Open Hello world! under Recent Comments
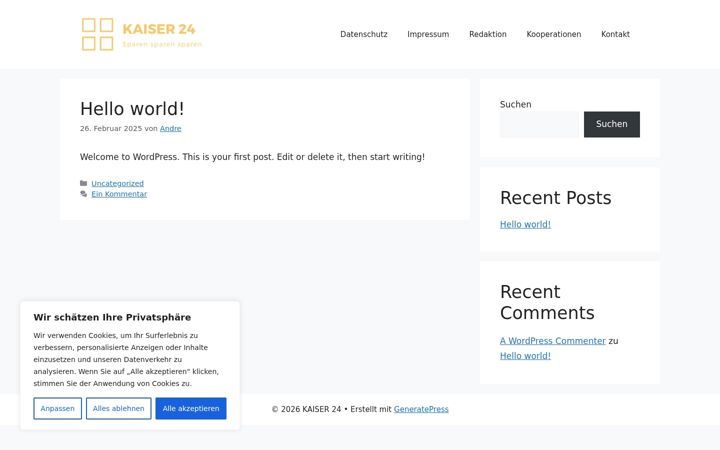 click(525, 356)
